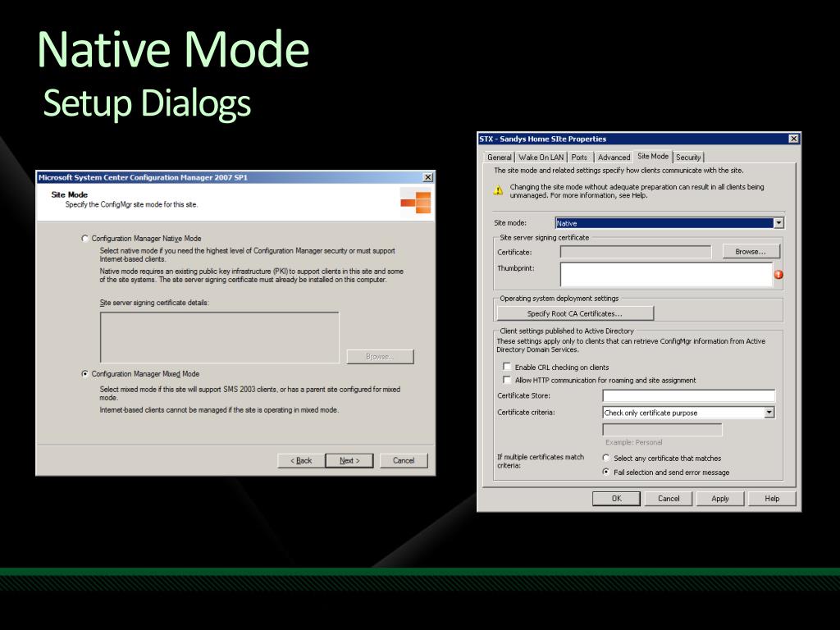The image size is (840, 630).
Task: Click the 'Example: Personal' hint text
Action: 634,442
